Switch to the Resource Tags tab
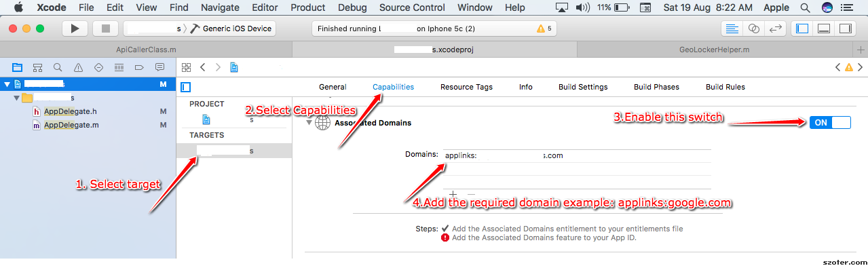 click(x=466, y=87)
